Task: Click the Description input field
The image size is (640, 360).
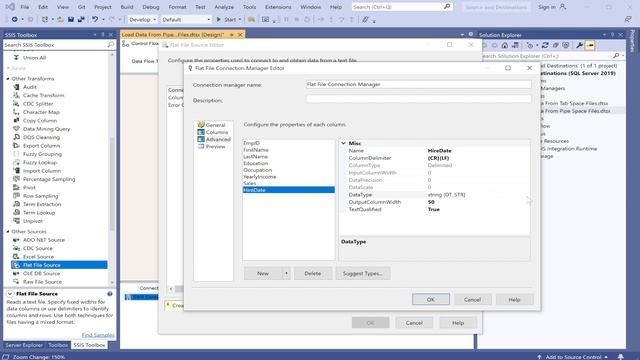Action: click(x=418, y=99)
